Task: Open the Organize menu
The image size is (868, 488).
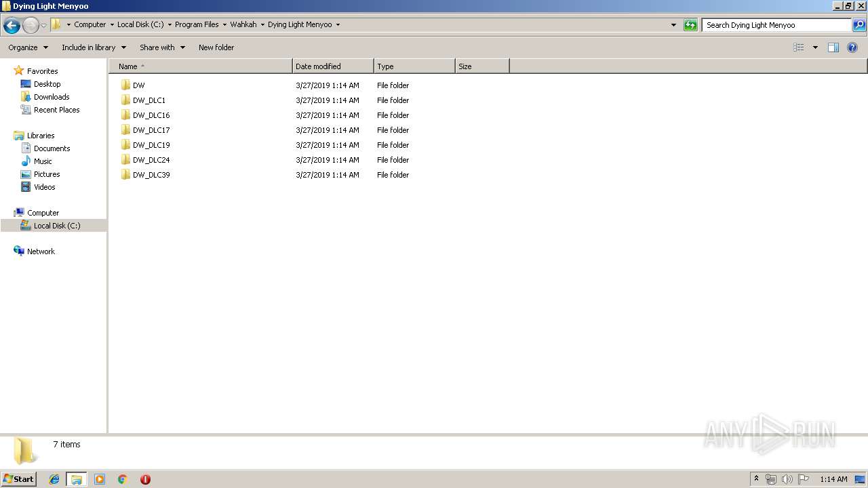Action: [28, 47]
